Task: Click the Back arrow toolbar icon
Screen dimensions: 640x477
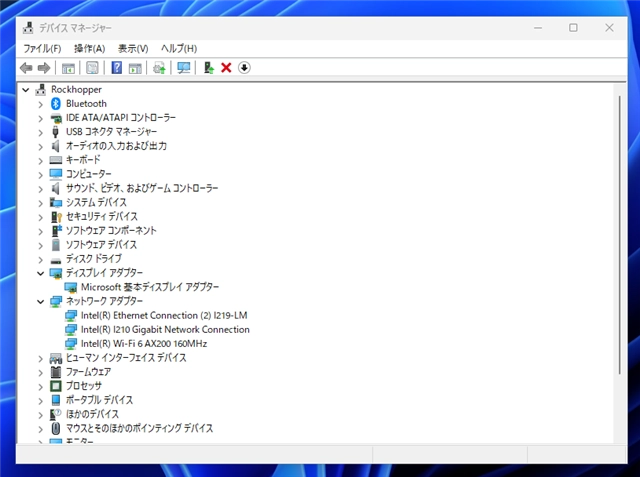Action: [x=26, y=68]
